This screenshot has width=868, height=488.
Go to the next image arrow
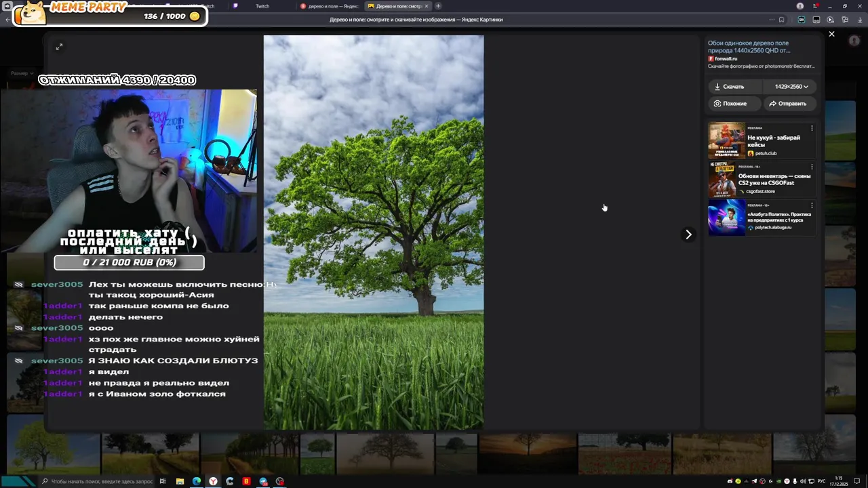[688, 235]
